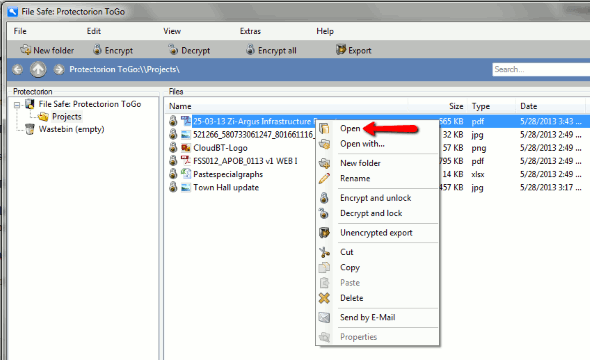Click the xlsx type cell

click(x=478, y=175)
